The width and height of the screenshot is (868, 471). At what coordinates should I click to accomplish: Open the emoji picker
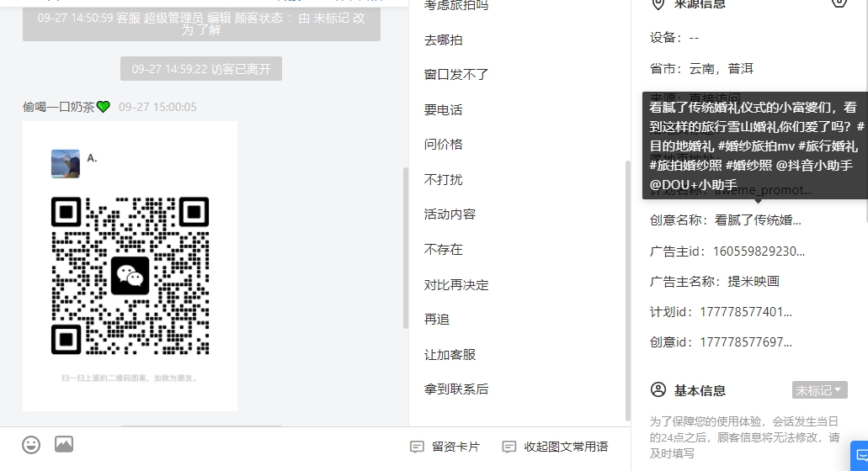point(31,445)
